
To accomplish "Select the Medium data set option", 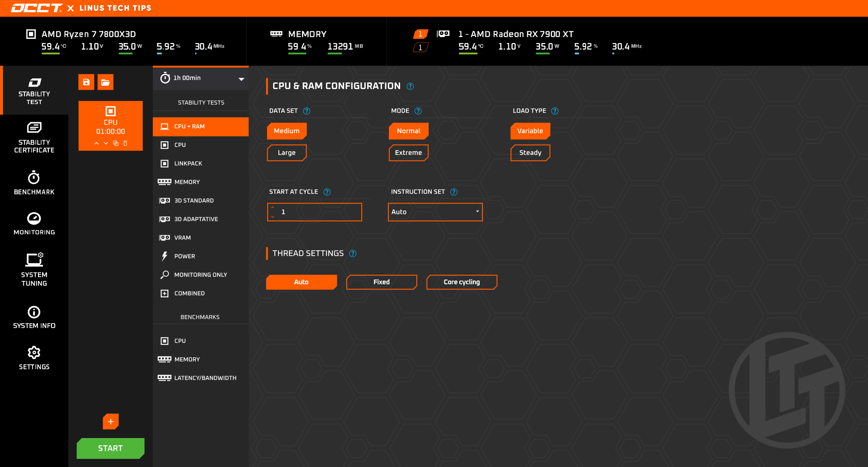I will click(x=287, y=131).
